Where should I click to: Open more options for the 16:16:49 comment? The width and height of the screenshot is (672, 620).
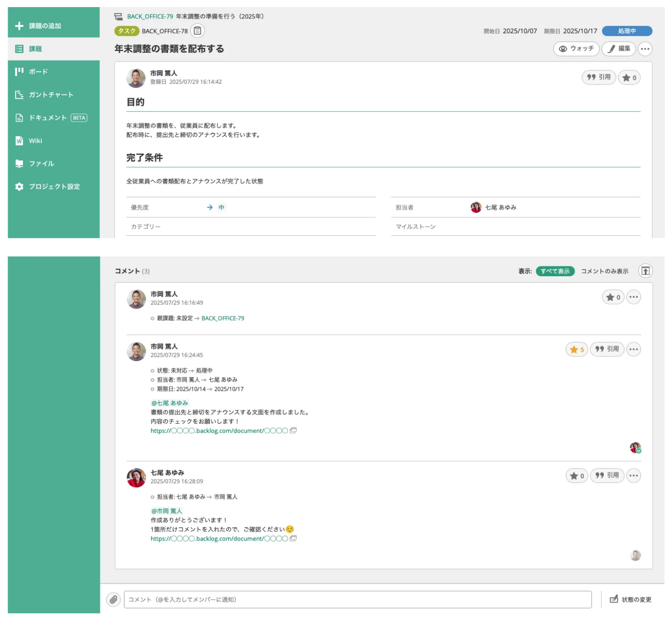633,297
